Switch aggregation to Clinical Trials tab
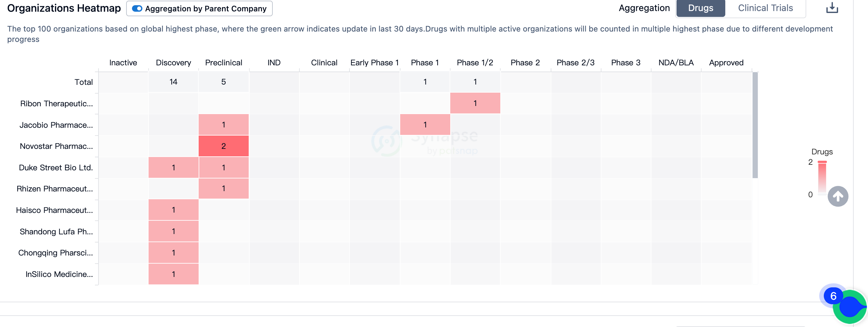Screen dimensions: 868x327 click(x=765, y=8)
